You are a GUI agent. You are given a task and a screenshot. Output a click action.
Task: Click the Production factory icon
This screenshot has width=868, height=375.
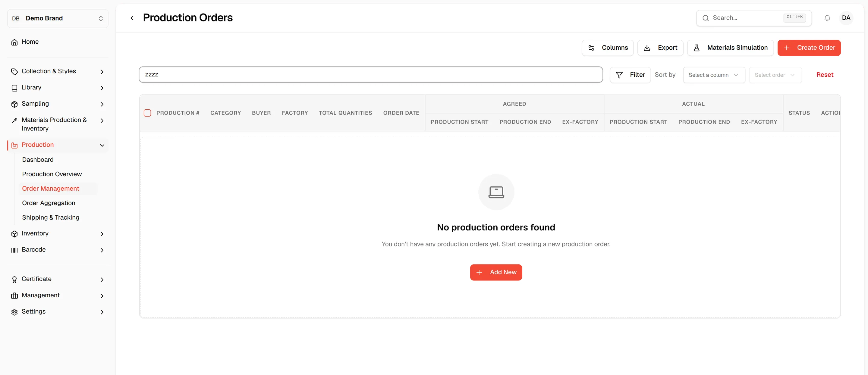pyautogui.click(x=14, y=145)
